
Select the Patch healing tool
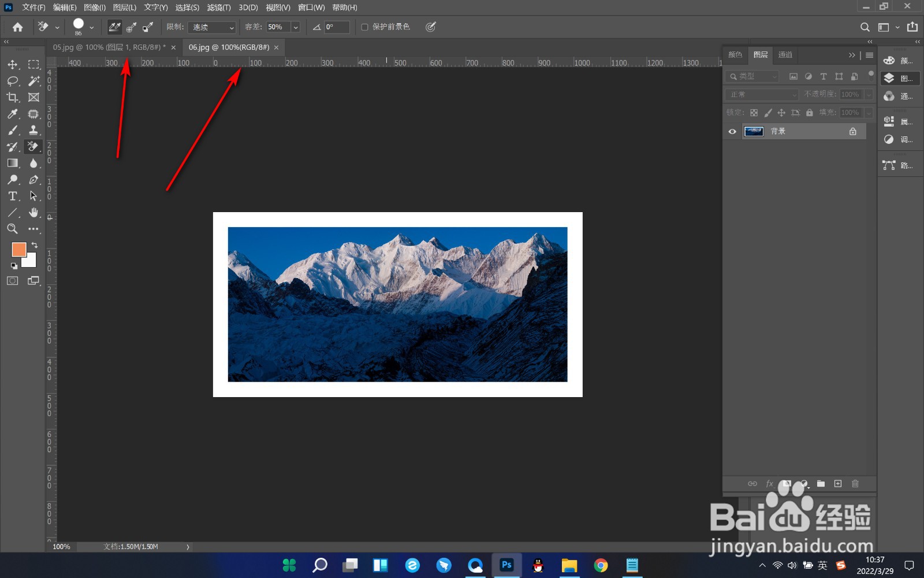click(x=34, y=114)
